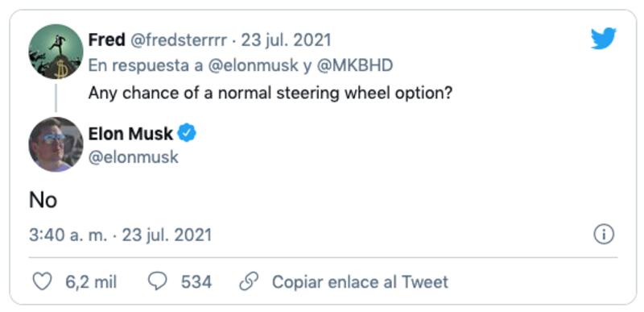Click the heart like icon

42,282
